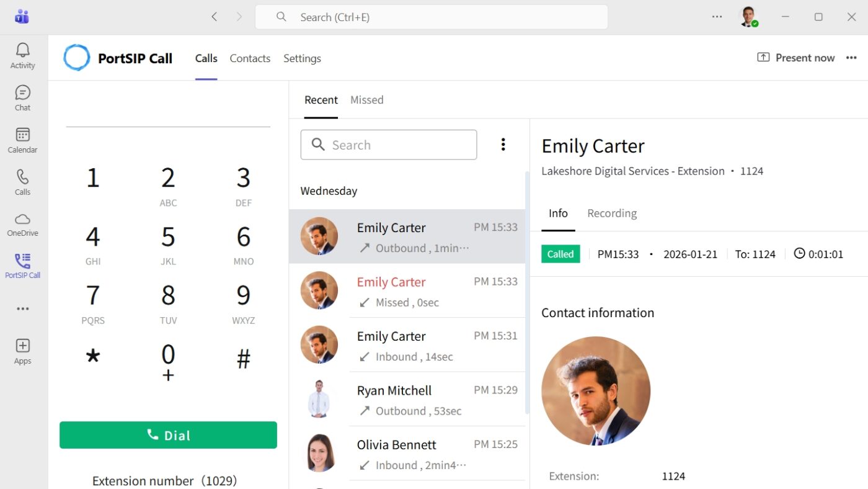
Task: Open the three-dot menu beside call search
Action: [503, 145]
